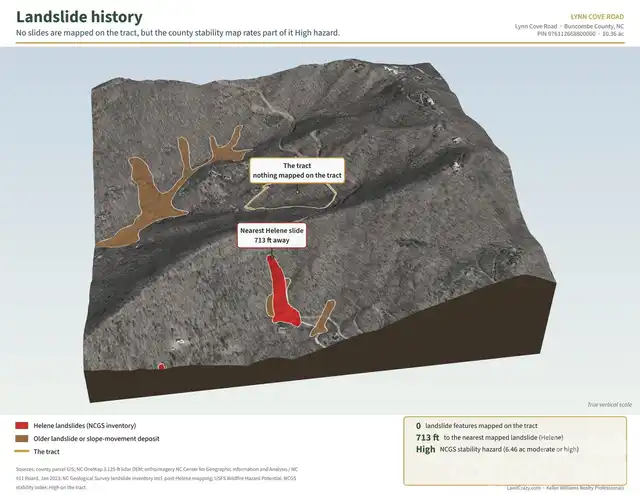Click the '0 landslide features mapped' statistic
640x495 pixels.
[477, 426]
